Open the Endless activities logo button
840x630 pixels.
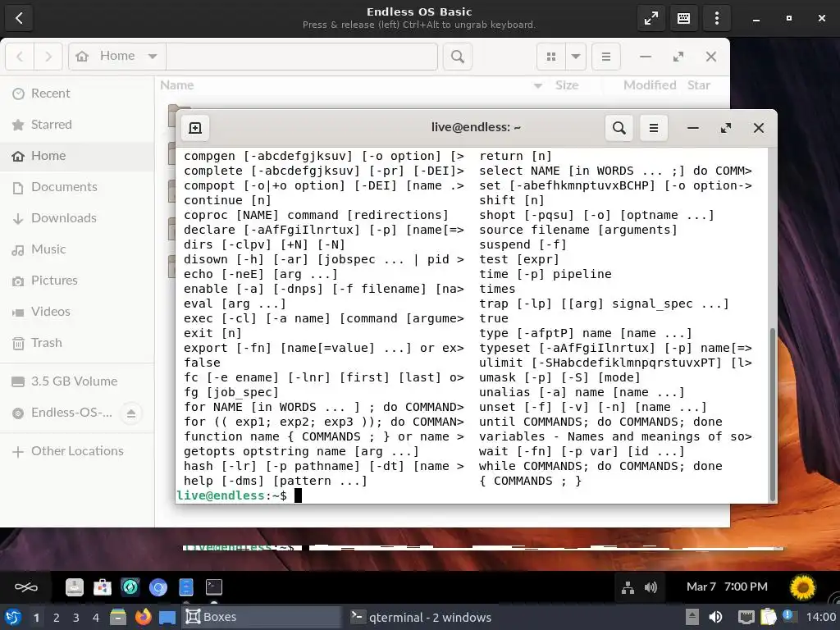[x=25, y=587]
